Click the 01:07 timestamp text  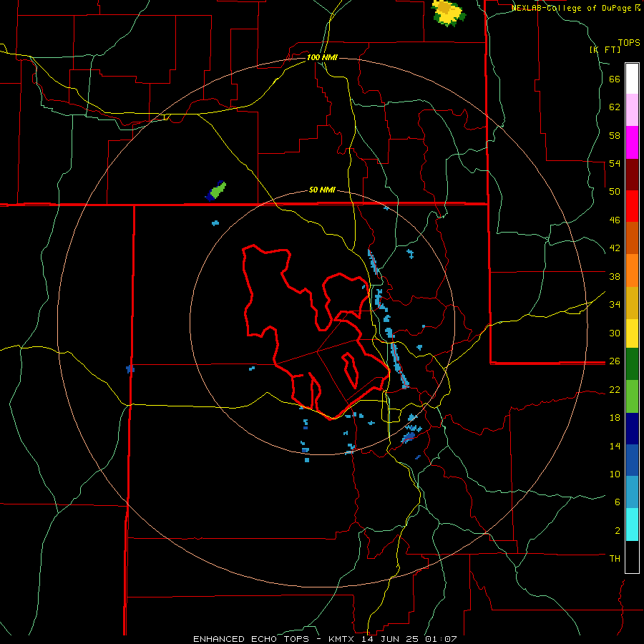coord(441,639)
